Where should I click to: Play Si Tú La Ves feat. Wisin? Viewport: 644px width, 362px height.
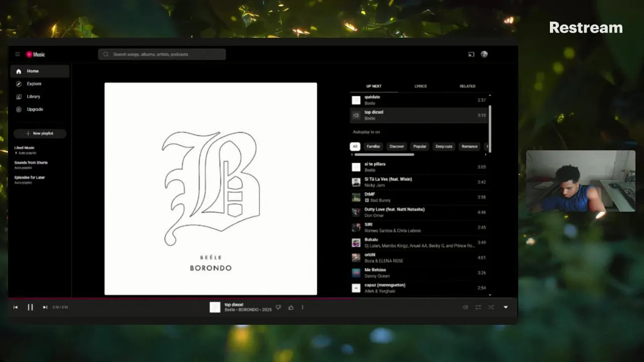tap(418, 182)
